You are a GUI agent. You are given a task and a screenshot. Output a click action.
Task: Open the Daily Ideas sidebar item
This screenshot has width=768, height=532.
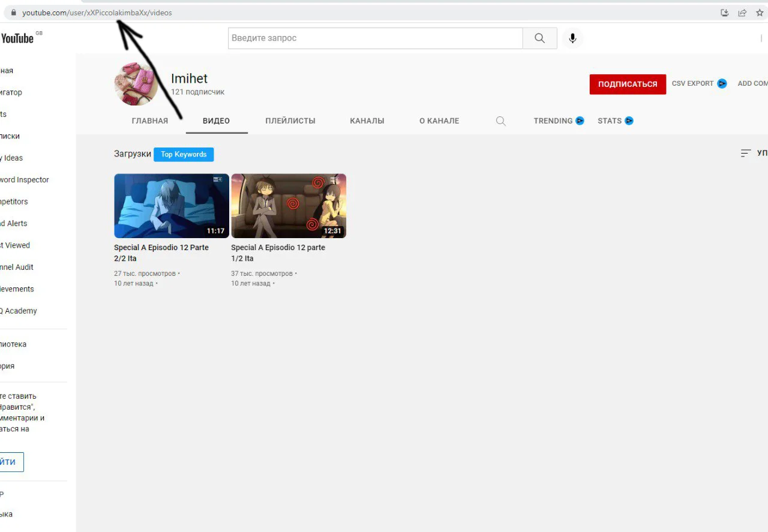(11, 158)
